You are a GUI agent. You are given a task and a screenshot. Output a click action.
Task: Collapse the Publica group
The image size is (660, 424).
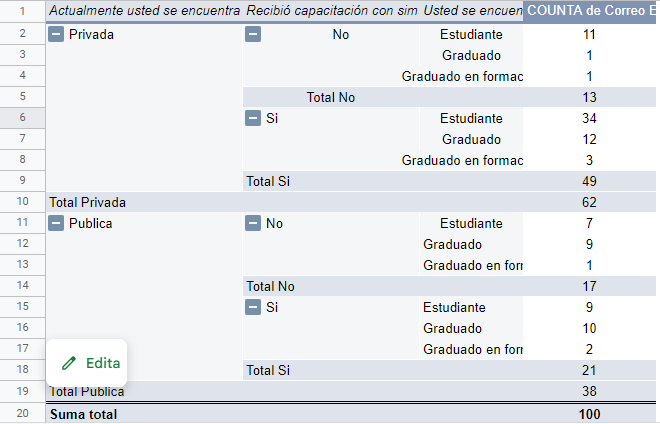tap(57, 223)
